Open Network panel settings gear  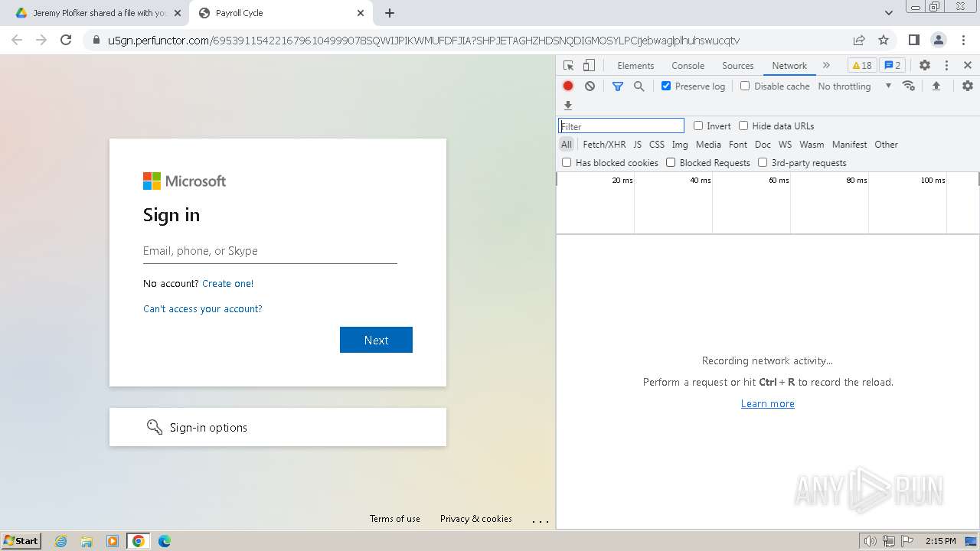coord(968,86)
